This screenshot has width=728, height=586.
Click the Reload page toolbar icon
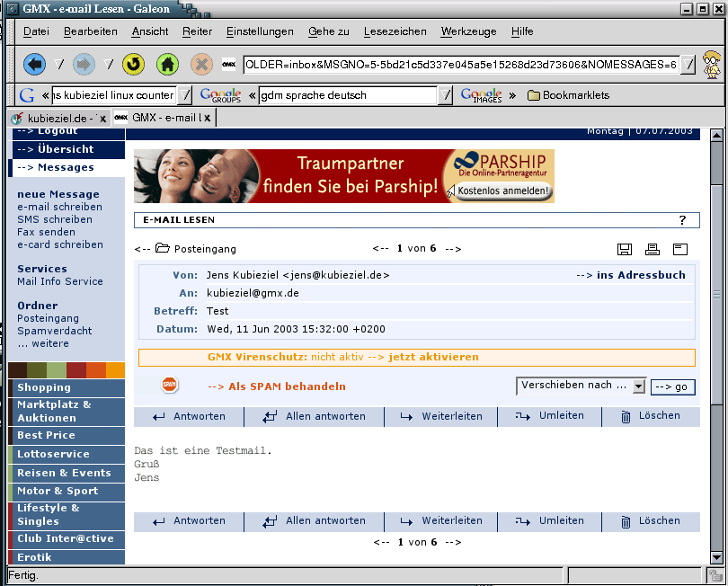(133, 65)
